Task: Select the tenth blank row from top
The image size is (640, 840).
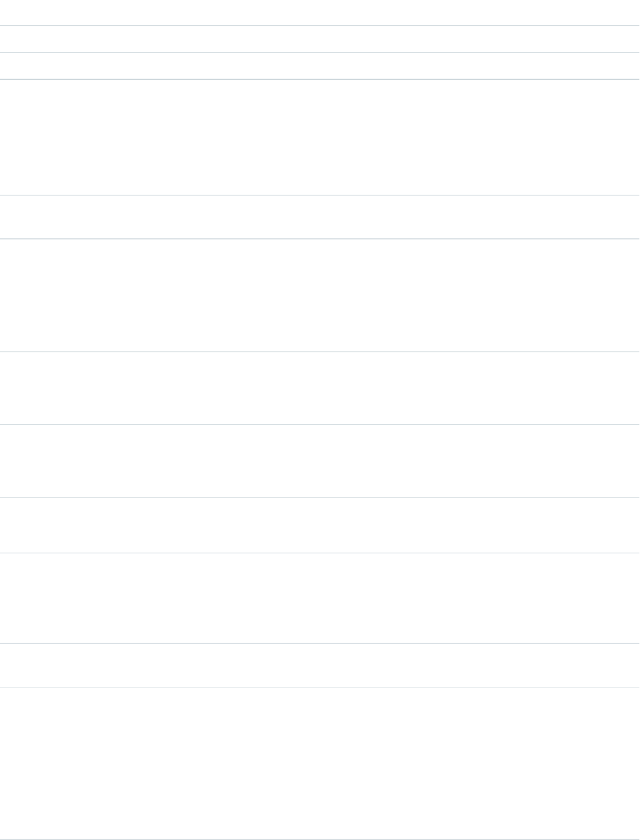Action: pos(320,597)
